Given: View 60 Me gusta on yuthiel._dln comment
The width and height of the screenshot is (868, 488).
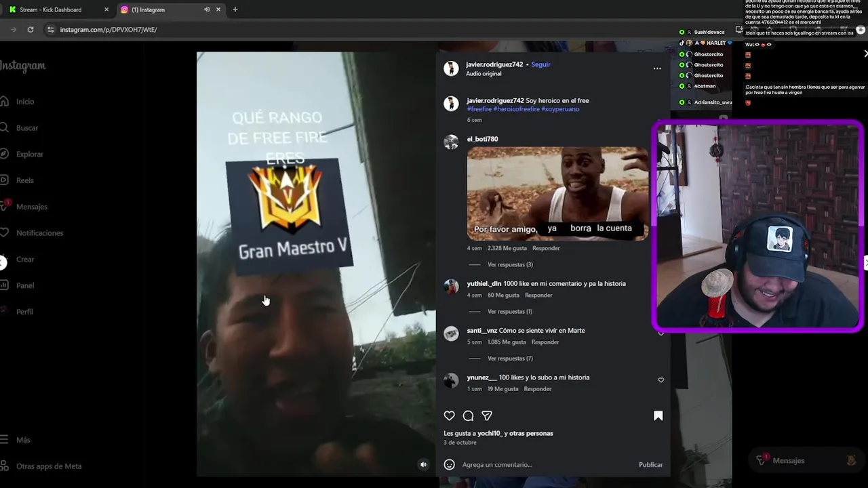Looking at the screenshot, I should pyautogui.click(x=503, y=295).
